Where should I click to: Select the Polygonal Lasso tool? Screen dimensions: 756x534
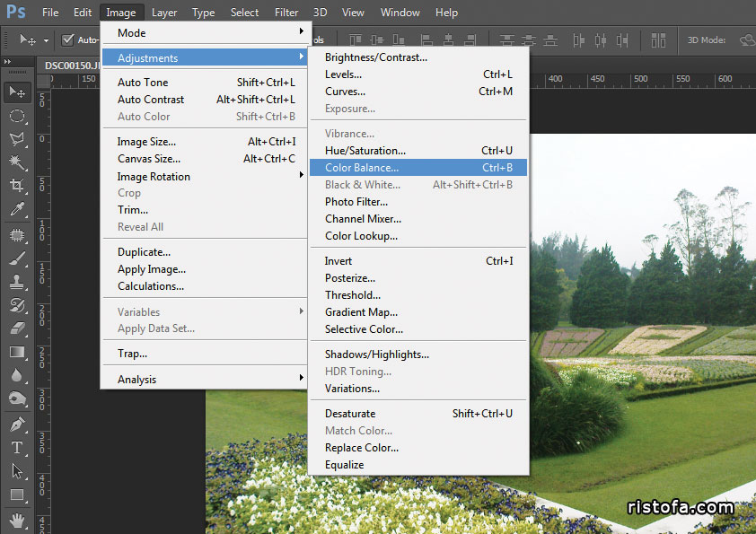(x=17, y=139)
